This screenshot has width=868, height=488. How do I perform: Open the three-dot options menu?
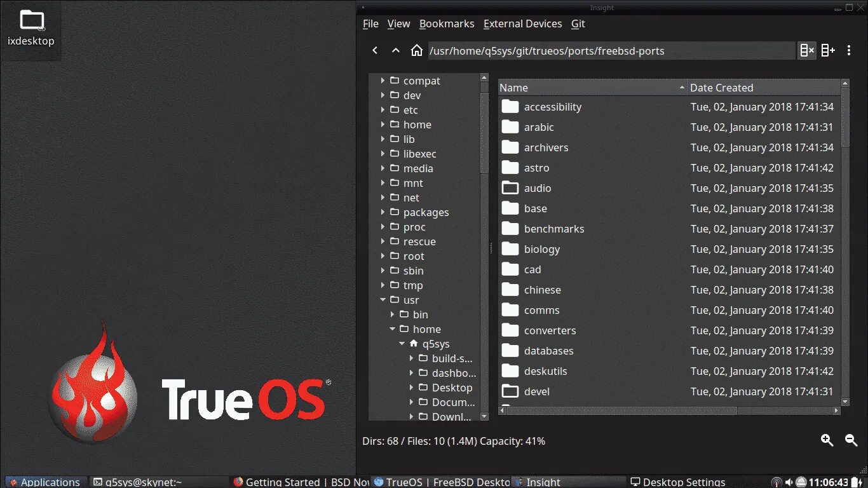[849, 50]
